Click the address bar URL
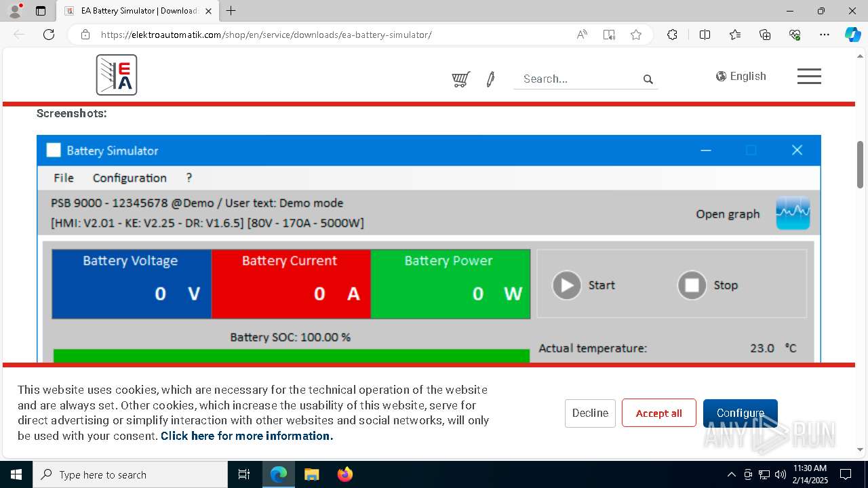868x488 pixels. click(266, 35)
